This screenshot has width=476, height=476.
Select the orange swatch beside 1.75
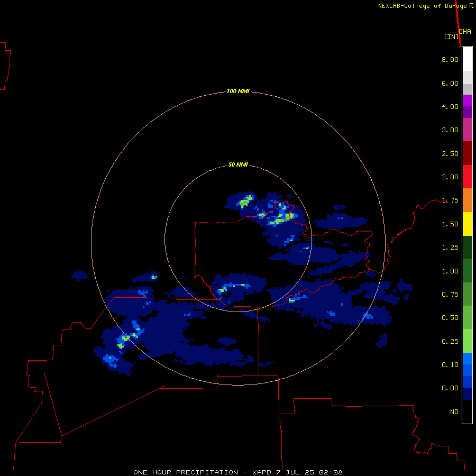point(467,200)
